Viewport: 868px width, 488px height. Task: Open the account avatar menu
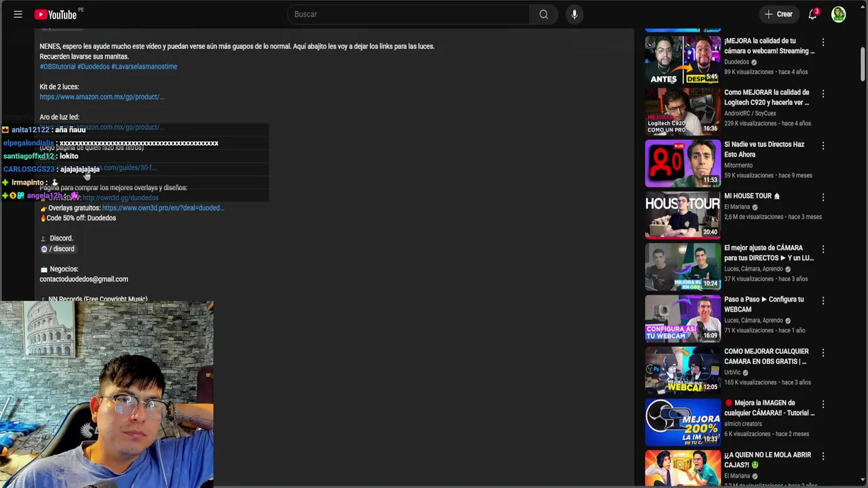(839, 14)
